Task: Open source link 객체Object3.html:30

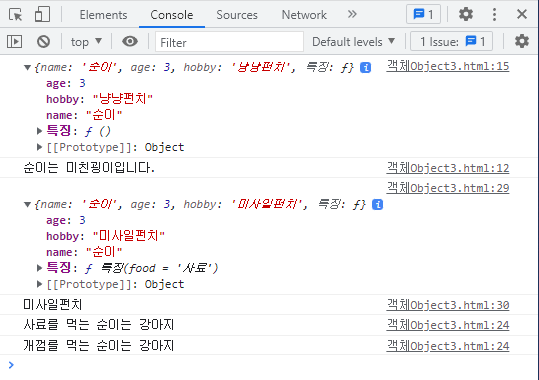Action: click(x=448, y=305)
